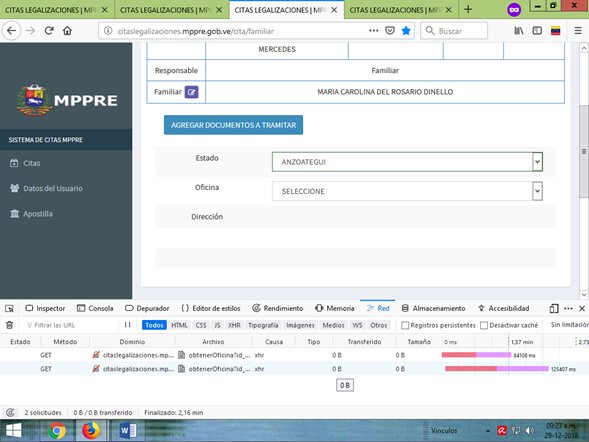
Task: Open the Estado dropdown showing ANZOATEGUI
Action: pos(407,162)
